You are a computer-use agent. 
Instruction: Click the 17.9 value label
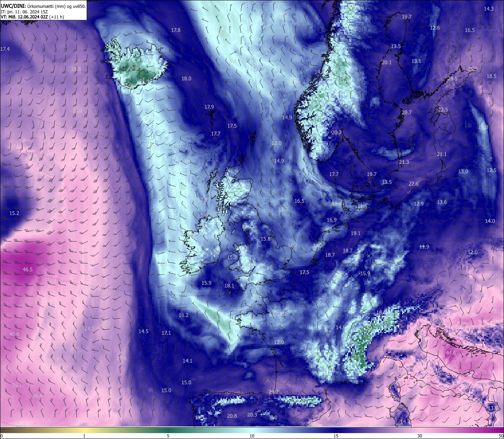coord(209,107)
